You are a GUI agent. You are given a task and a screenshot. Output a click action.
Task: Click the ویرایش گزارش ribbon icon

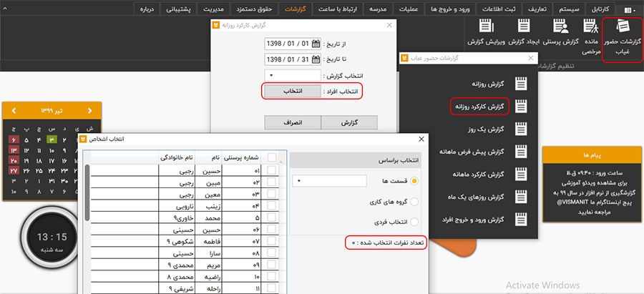coord(487,33)
